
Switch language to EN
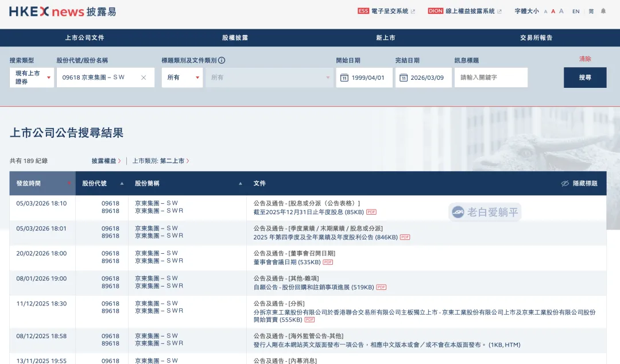[576, 11]
